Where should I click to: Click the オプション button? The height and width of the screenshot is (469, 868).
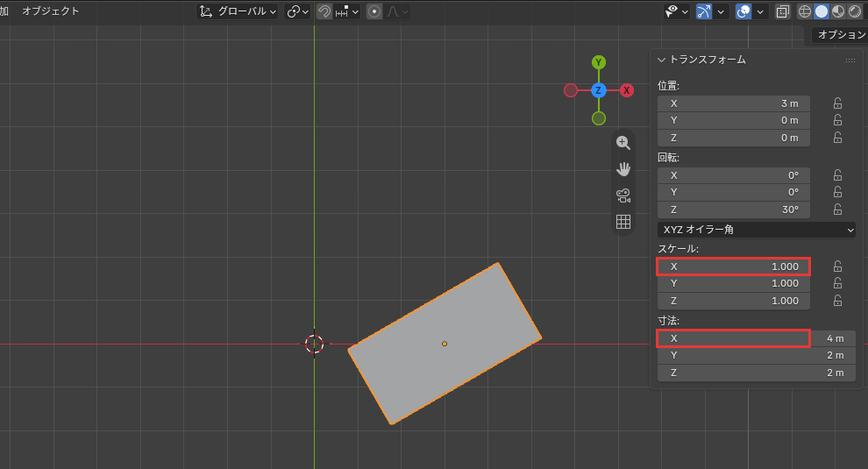click(x=839, y=34)
